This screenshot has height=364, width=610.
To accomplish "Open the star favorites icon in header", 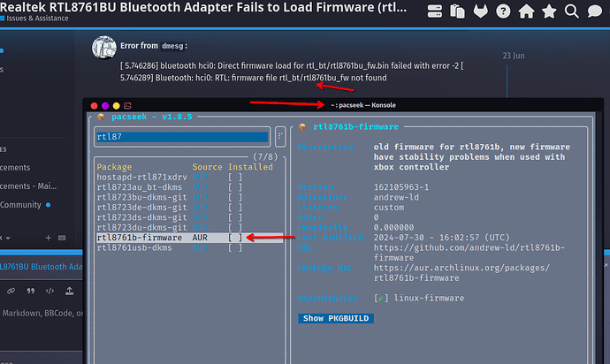I will pos(549,11).
